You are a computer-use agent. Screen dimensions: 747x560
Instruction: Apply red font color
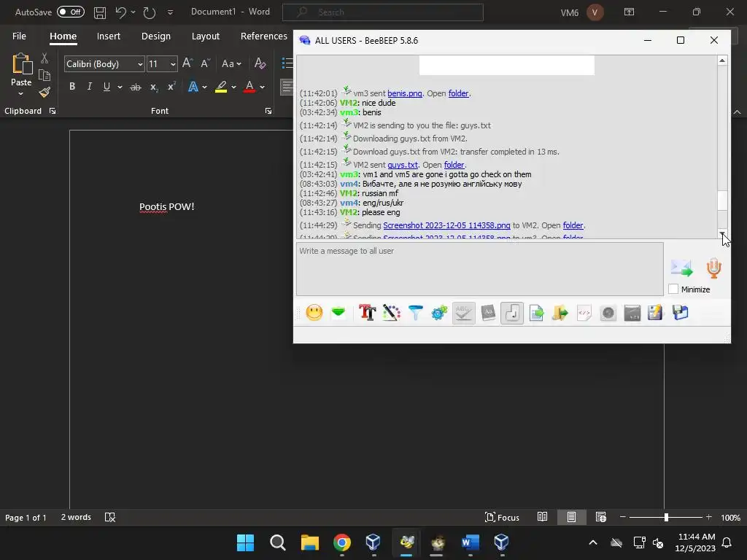point(249,87)
